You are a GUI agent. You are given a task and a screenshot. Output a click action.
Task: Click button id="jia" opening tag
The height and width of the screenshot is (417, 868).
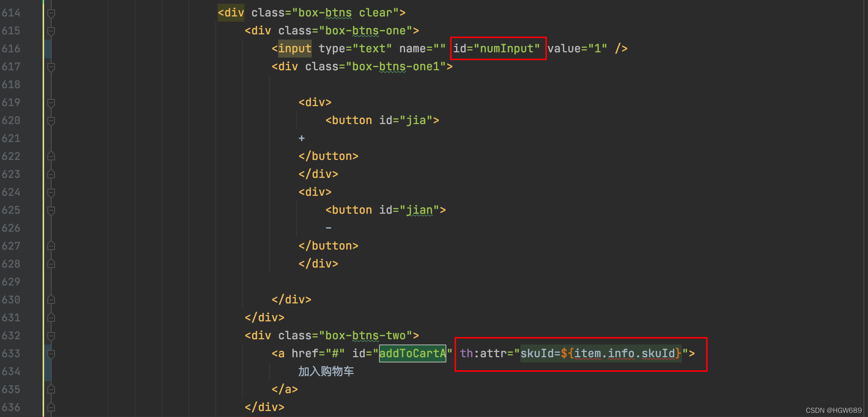pyautogui.click(x=382, y=120)
